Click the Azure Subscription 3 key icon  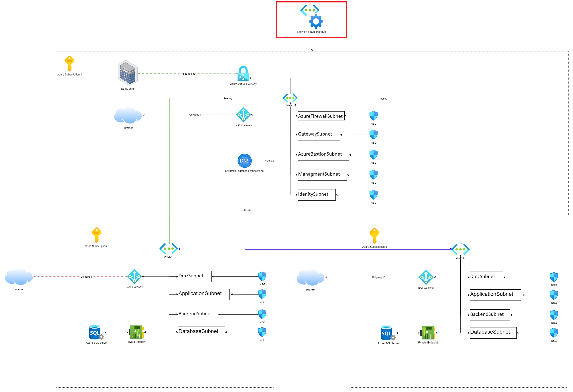[374, 236]
